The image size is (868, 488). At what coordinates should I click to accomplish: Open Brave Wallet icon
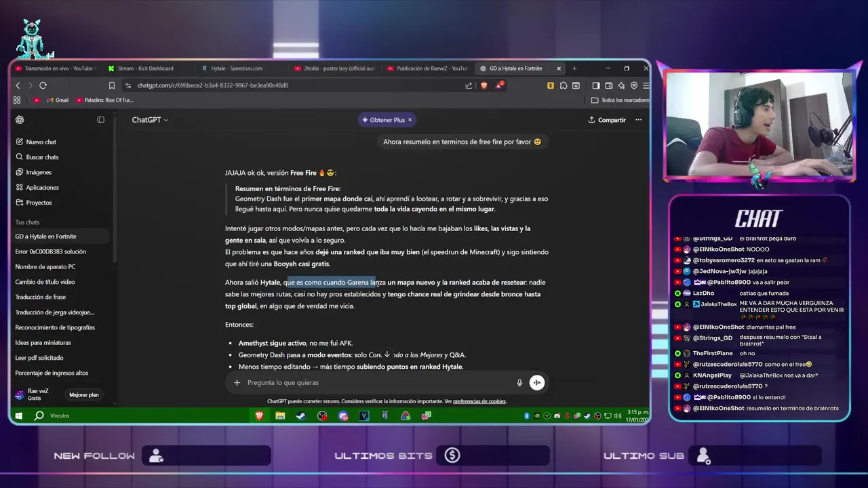pyautogui.click(x=608, y=85)
